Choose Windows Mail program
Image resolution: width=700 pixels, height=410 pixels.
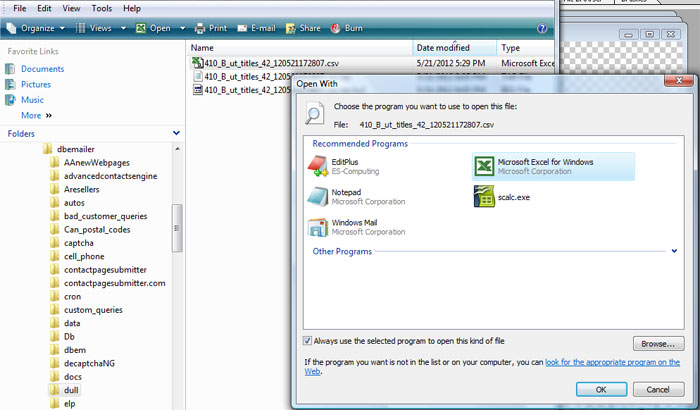click(356, 227)
